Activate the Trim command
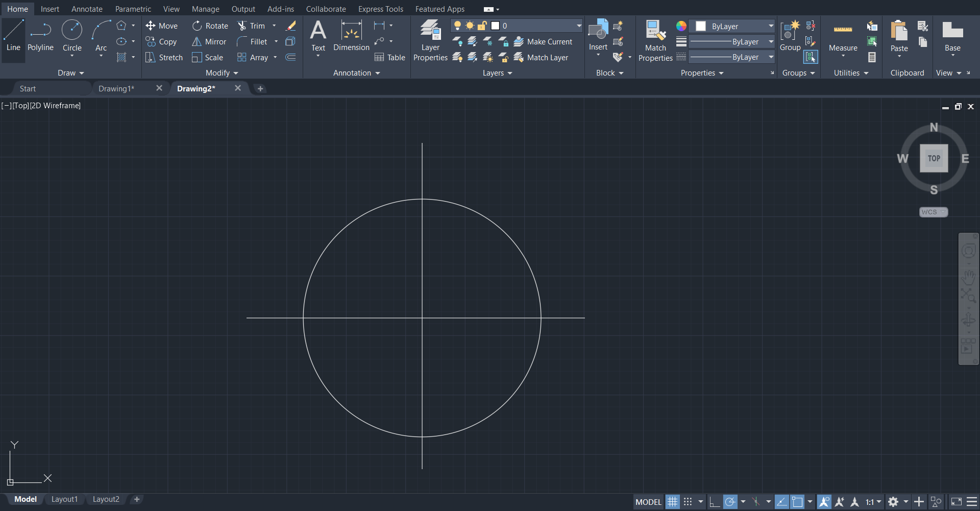The height and width of the screenshot is (511, 980). pos(254,26)
